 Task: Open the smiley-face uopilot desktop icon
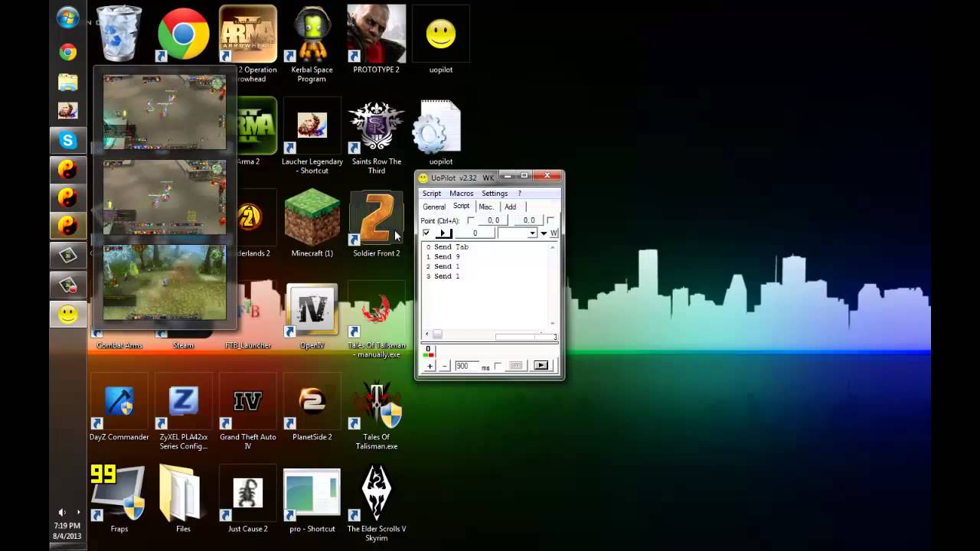[440, 40]
